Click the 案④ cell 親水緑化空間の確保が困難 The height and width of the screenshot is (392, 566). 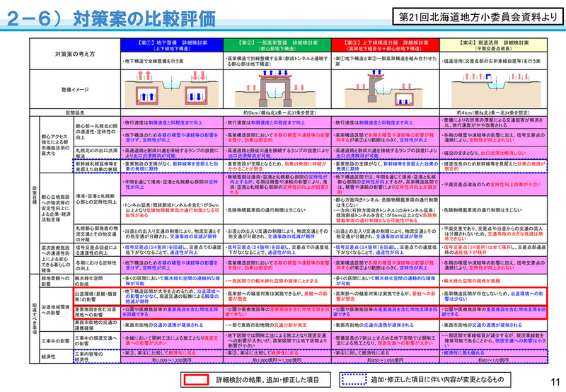click(493, 280)
